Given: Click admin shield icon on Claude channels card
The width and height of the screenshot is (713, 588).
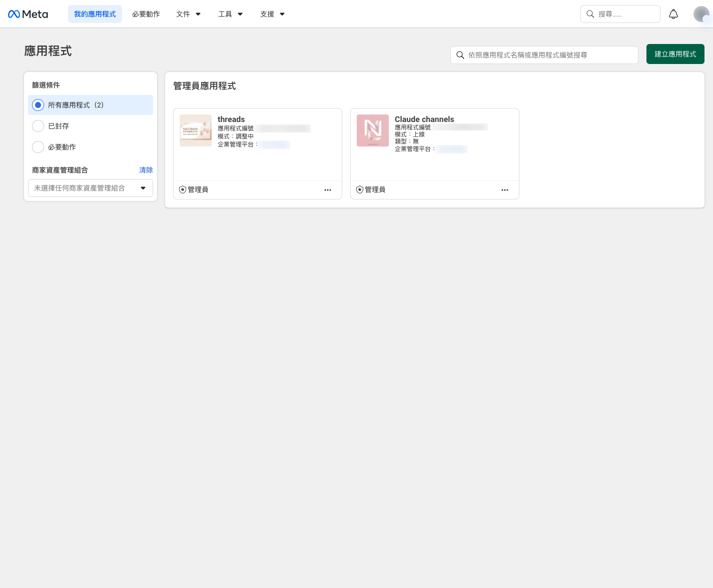Looking at the screenshot, I should coord(360,189).
